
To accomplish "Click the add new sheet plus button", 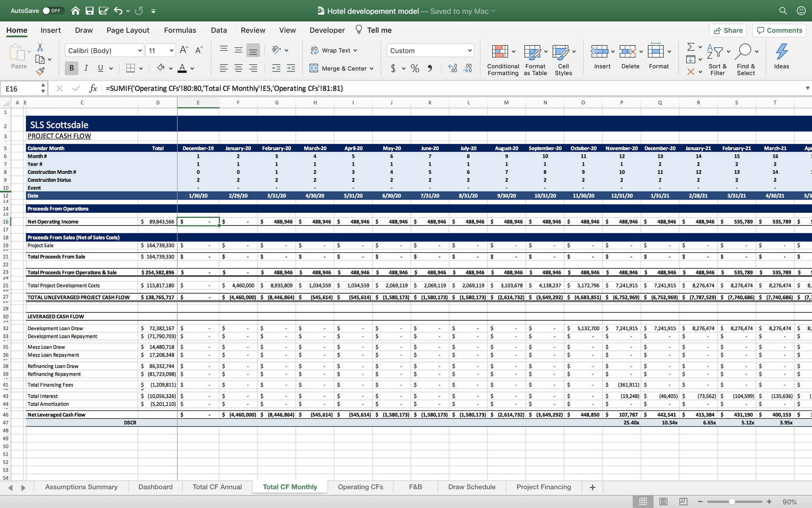I will tap(592, 487).
